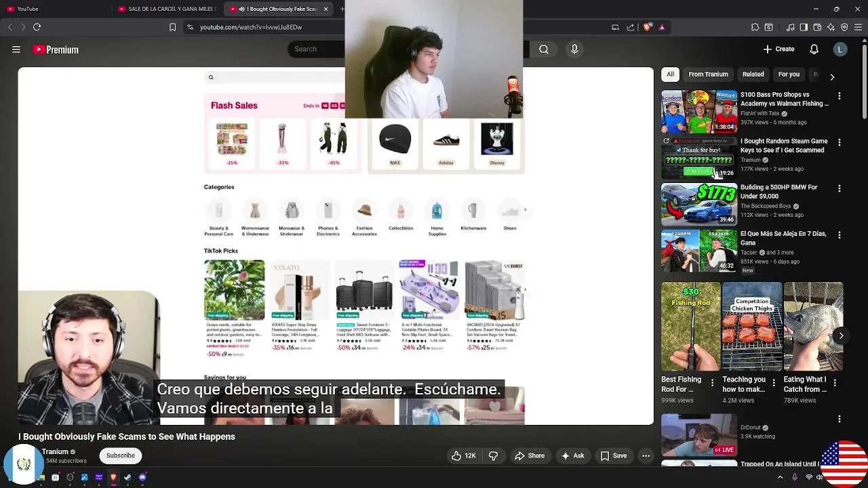Click the Ask button under the video
Screen dimensions: 868x488
[x=572, y=456]
